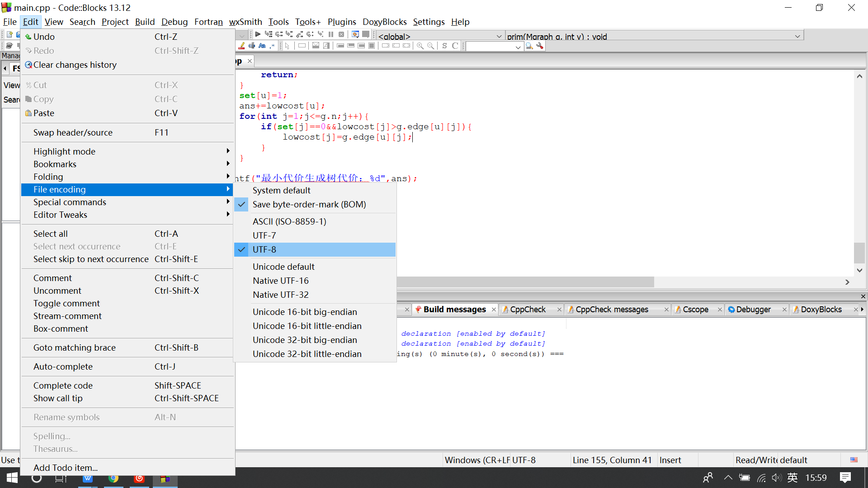Image resolution: width=868 pixels, height=488 pixels.
Task: Expand the Bookmarks submenu
Action: click(x=127, y=164)
